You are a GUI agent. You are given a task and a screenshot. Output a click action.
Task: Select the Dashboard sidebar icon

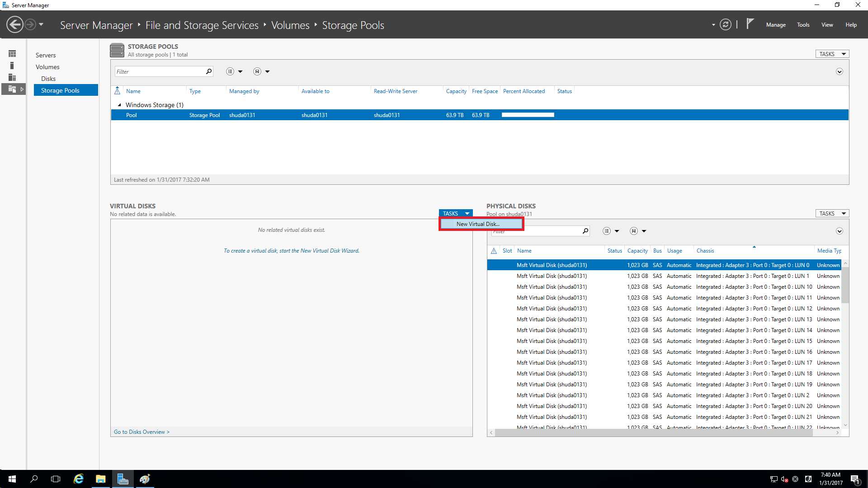point(12,54)
